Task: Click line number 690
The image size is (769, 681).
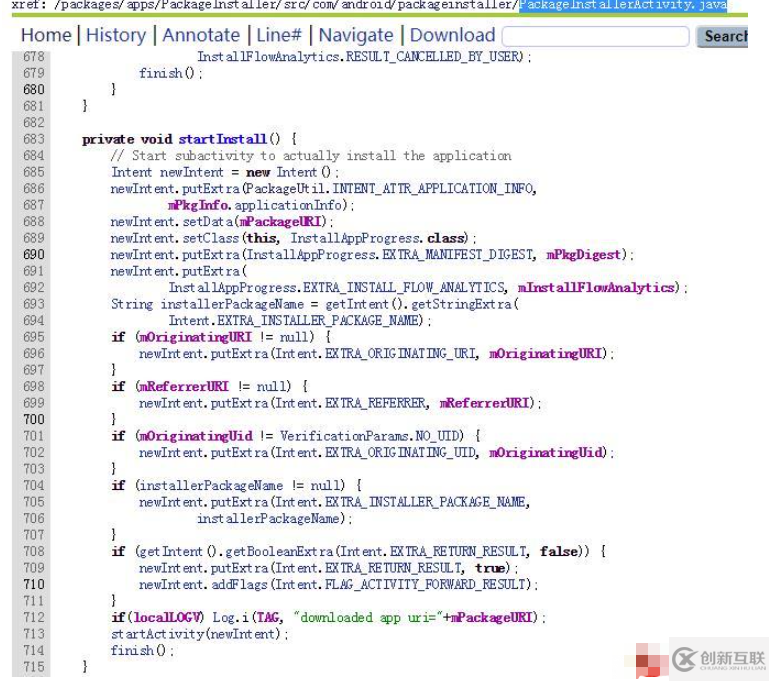Action: (33, 254)
